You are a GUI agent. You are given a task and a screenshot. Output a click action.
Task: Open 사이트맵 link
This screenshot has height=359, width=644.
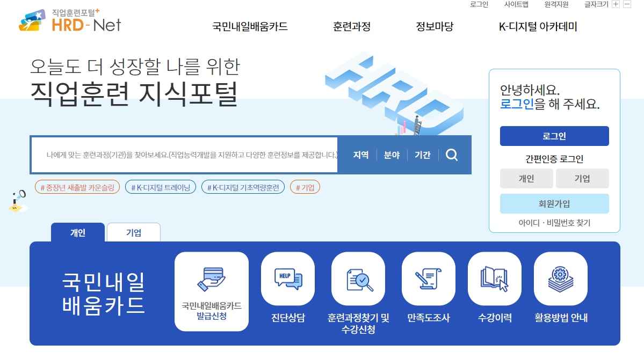516,4
